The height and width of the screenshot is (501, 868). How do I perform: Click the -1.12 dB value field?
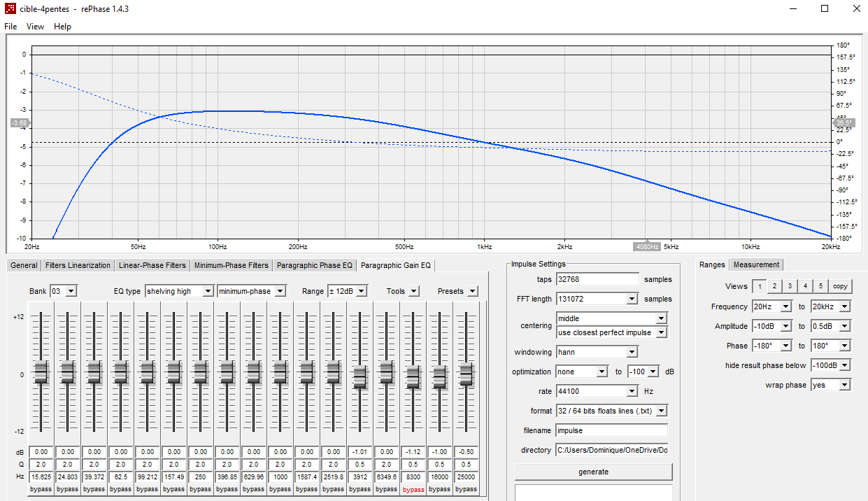click(413, 452)
